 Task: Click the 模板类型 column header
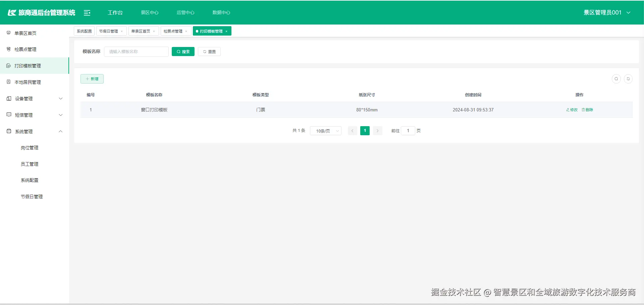coord(261,95)
